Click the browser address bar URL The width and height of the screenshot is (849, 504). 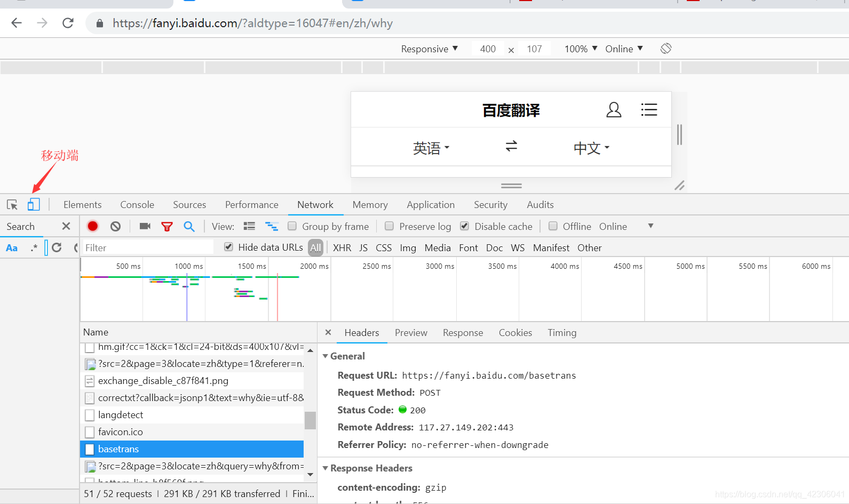pos(252,23)
